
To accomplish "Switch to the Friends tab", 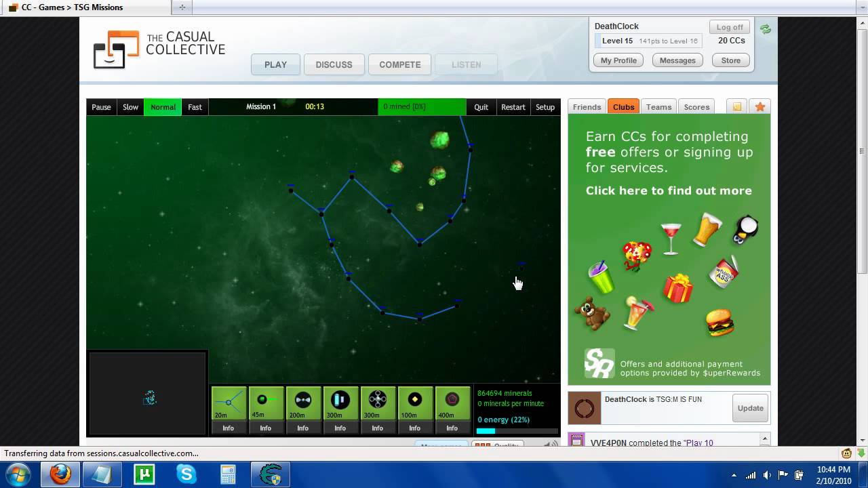I will (587, 107).
